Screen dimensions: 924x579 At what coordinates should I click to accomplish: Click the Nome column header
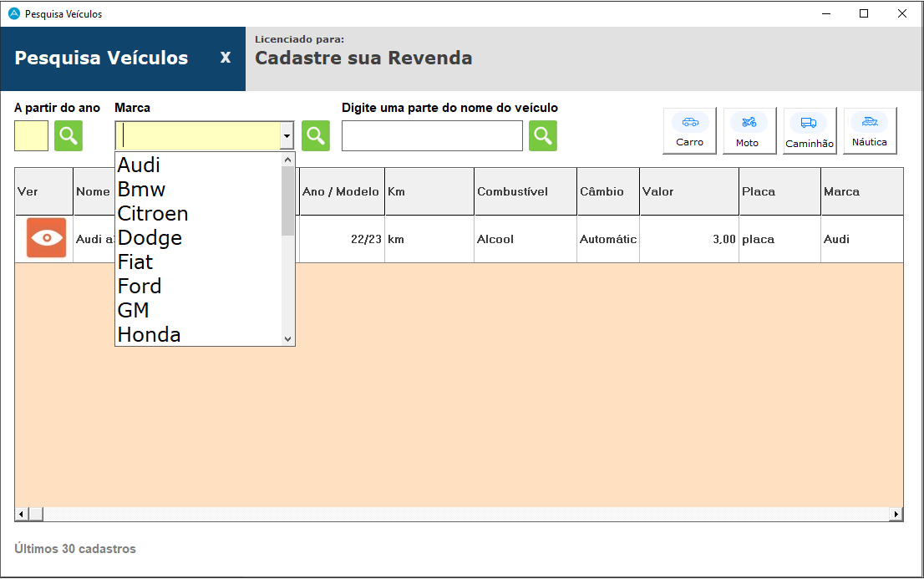tap(94, 191)
